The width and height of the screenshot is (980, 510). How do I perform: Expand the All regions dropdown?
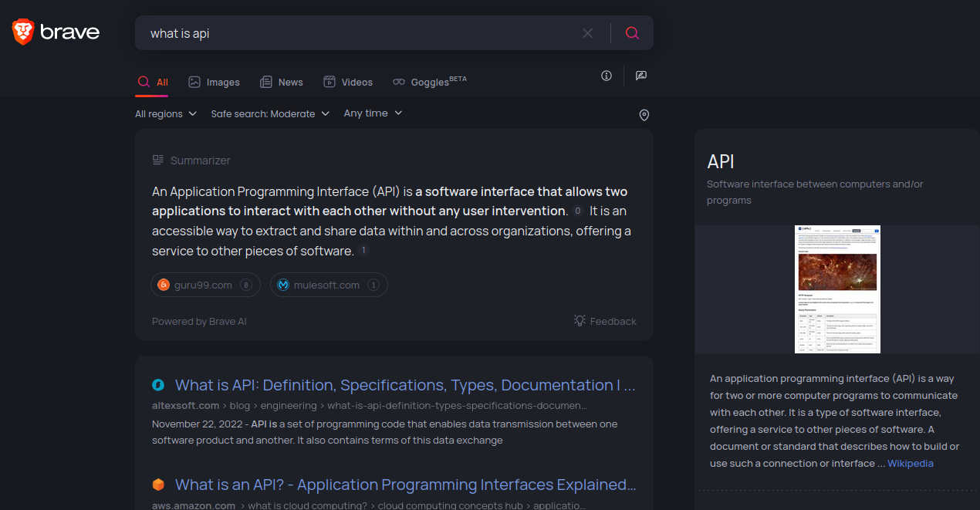coord(166,113)
